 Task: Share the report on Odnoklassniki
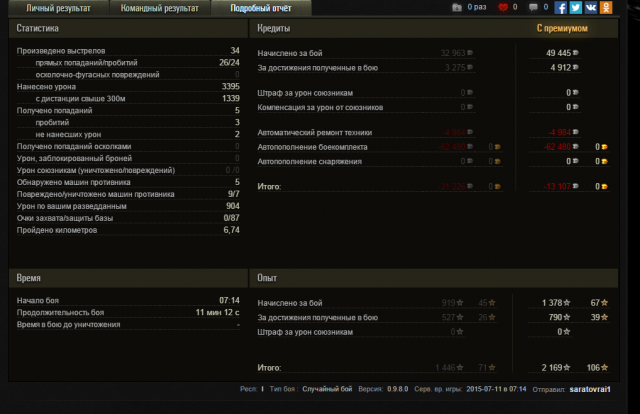coord(606,7)
